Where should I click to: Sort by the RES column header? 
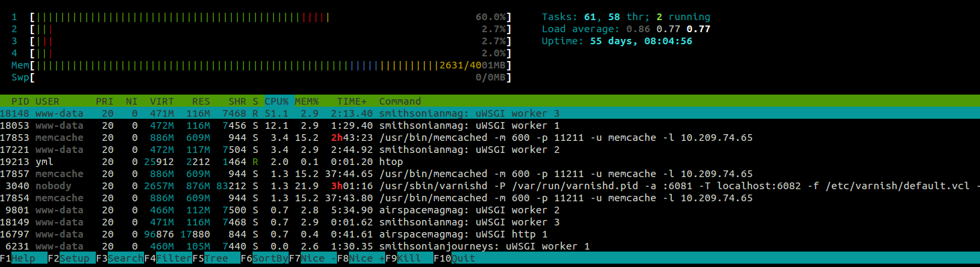(201, 101)
